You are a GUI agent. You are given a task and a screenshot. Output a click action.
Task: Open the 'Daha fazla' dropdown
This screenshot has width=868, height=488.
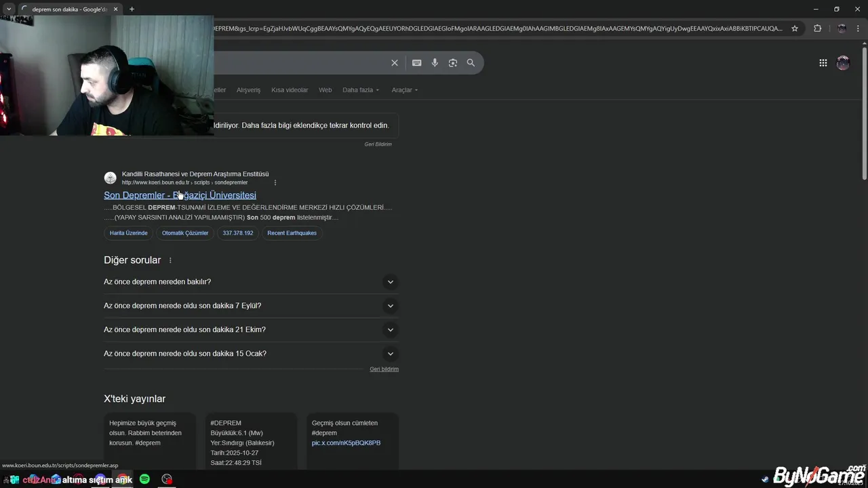[x=361, y=90]
